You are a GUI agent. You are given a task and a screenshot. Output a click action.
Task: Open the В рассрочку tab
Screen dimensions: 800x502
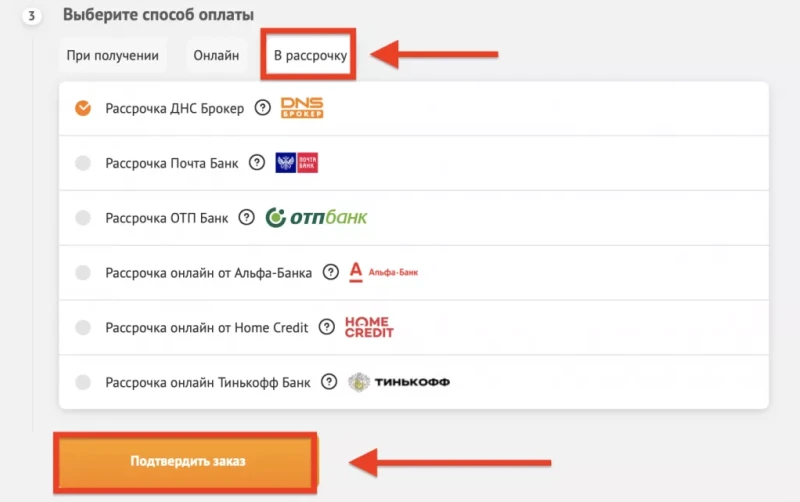pyautogui.click(x=310, y=55)
